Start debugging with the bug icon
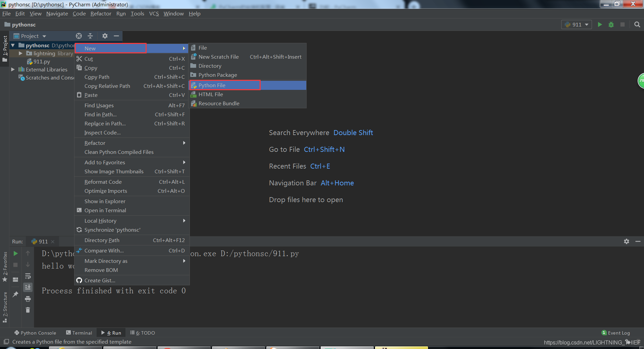 pyautogui.click(x=611, y=24)
